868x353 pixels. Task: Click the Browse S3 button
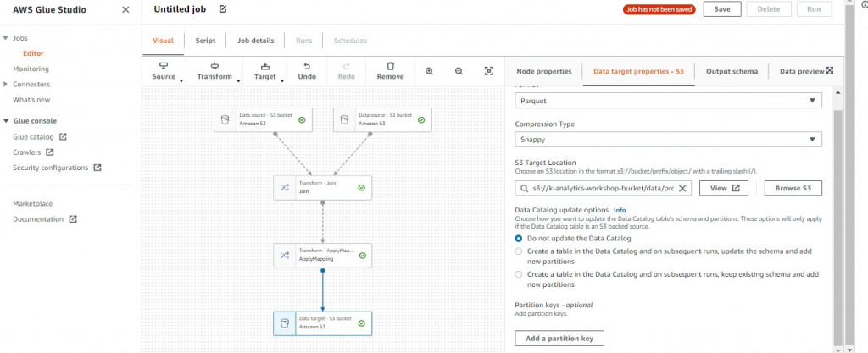[x=793, y=189]
